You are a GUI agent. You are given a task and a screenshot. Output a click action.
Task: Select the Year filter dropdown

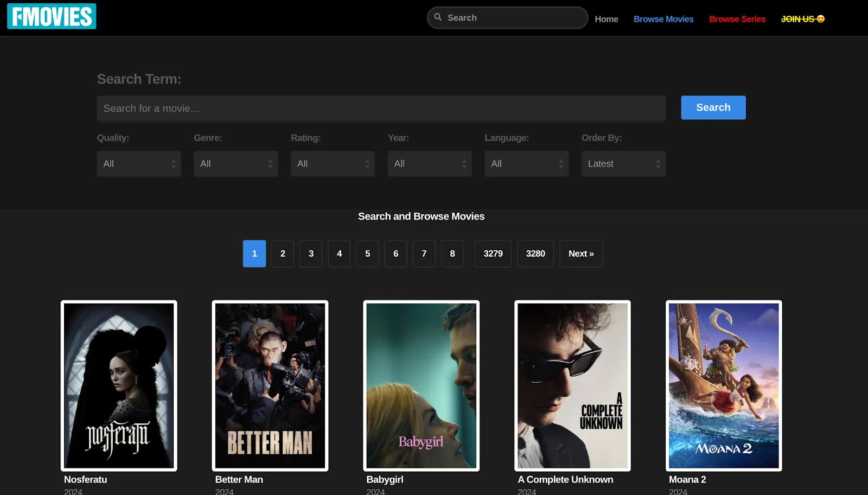429,164
